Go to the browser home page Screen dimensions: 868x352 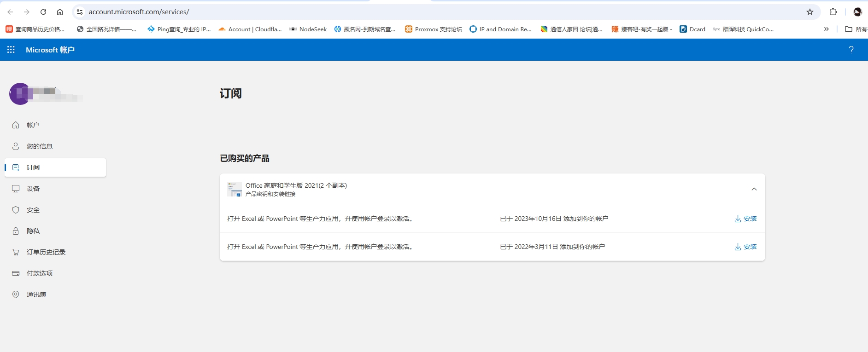(60, 12)
